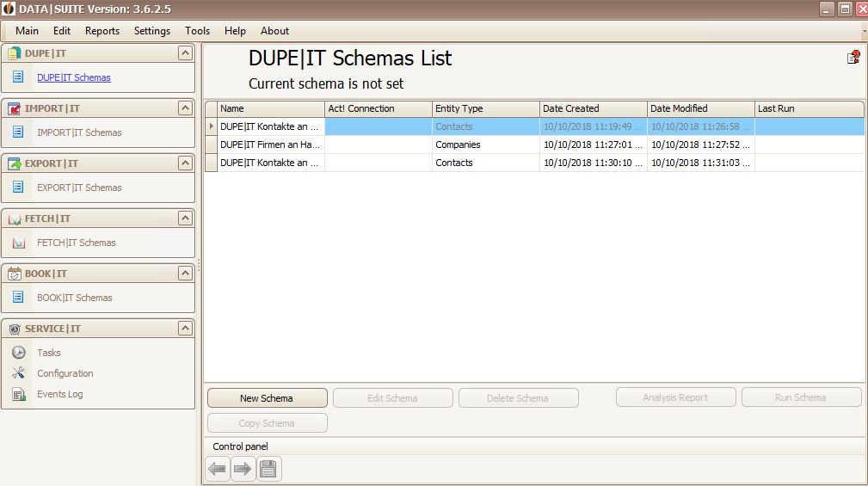Sort by the Date Created column header
The image size is (868, 486).
tap(593, 108)
